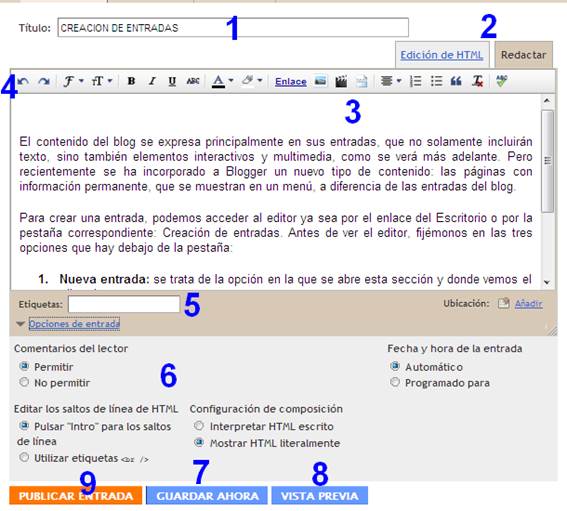Click the editor resize grip corner

point(552,330)
